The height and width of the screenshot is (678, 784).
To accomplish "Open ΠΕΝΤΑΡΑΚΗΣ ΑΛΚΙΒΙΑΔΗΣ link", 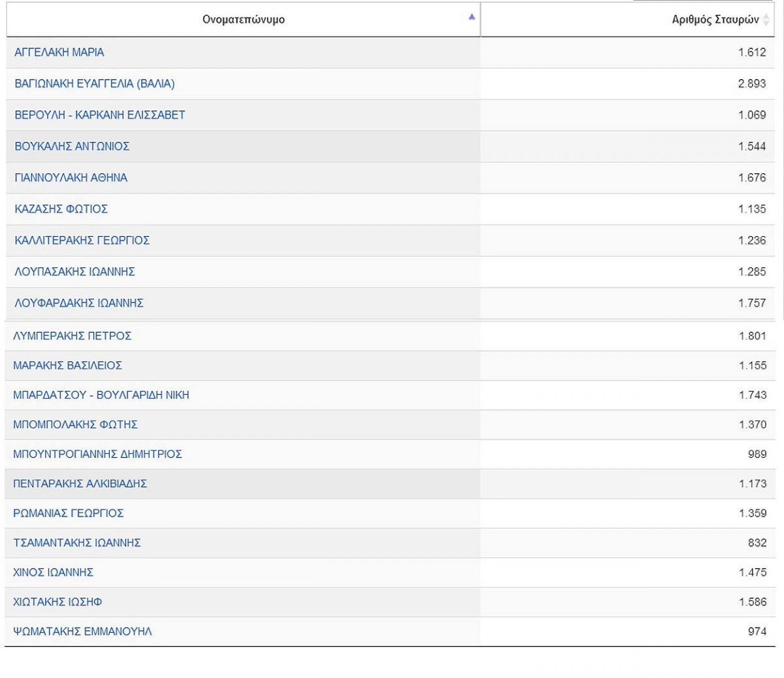I will click(x=80, y=484).
